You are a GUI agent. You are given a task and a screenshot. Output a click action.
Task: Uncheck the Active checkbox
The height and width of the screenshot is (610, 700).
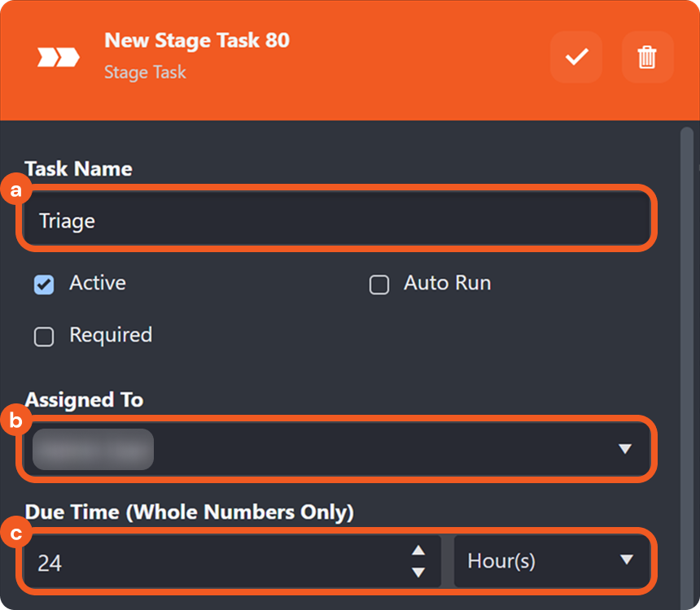[44, 285]
